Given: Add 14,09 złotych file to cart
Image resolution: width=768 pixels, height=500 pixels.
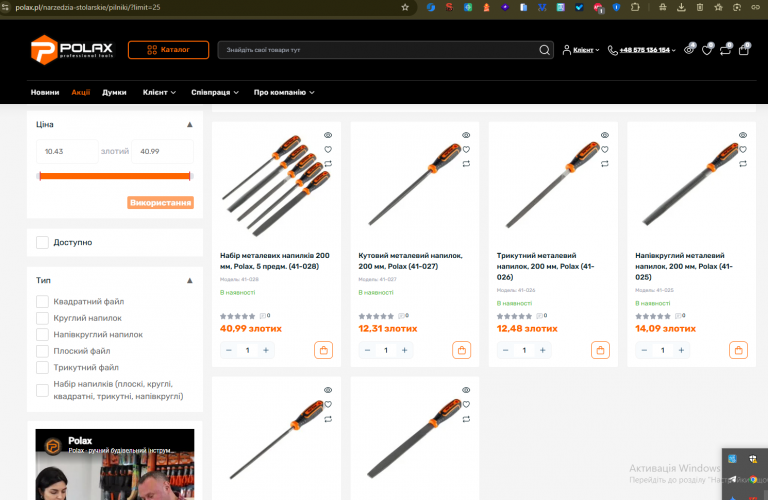Looking at the screenshot, I should pyautogui.click(x=738, y=350).
